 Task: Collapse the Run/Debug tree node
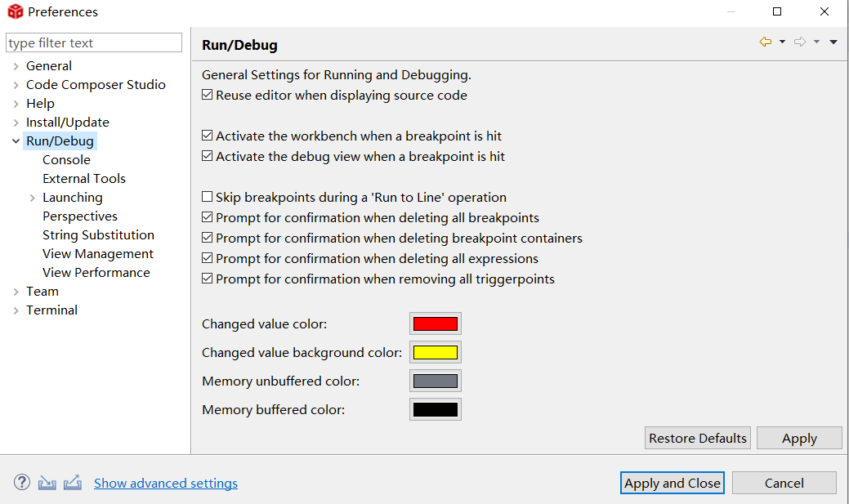click(x=16, y=141)
